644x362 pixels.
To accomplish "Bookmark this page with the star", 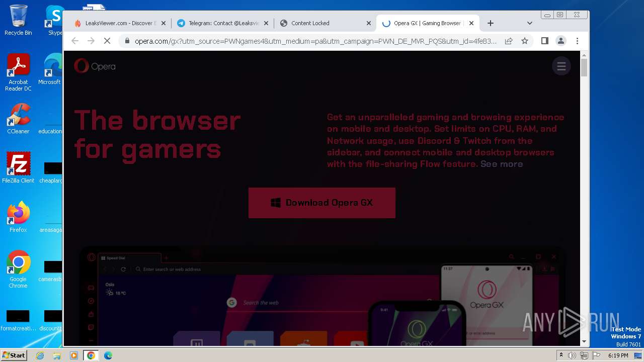I will coord(525,41).
